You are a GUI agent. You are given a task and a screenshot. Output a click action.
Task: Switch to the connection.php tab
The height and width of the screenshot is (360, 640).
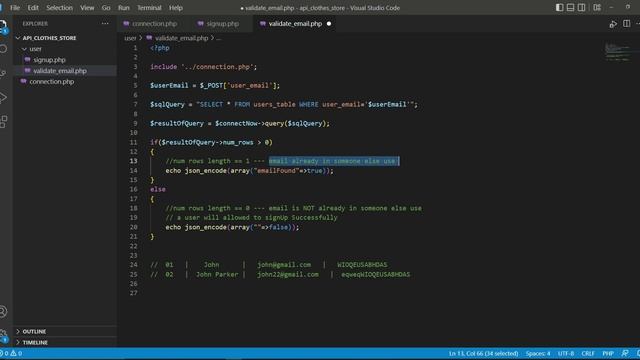(154, 24)
